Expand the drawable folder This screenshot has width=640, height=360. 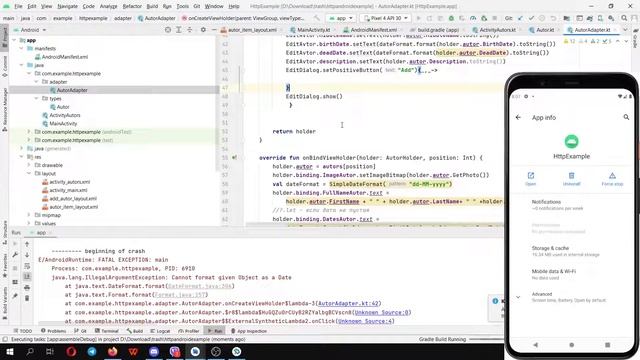29,165
